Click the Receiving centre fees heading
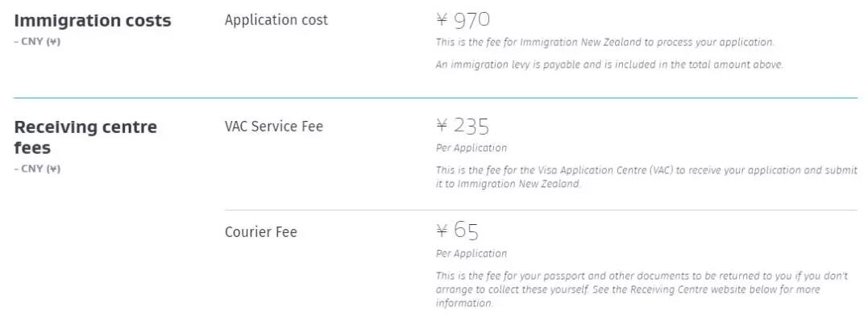 pos(85,137)
